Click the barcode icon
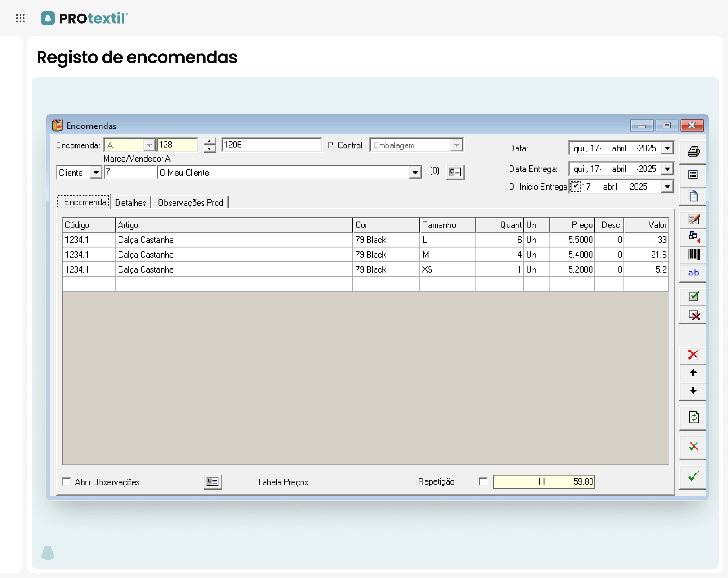The image size is (728, 578). tap(693, 254)
